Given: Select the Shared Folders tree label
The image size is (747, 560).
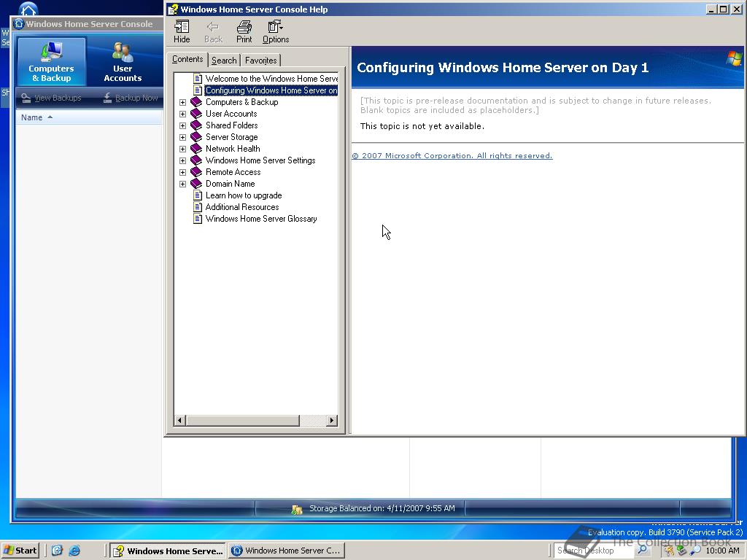Looking at the screenshot, I should tap(231, 125).
